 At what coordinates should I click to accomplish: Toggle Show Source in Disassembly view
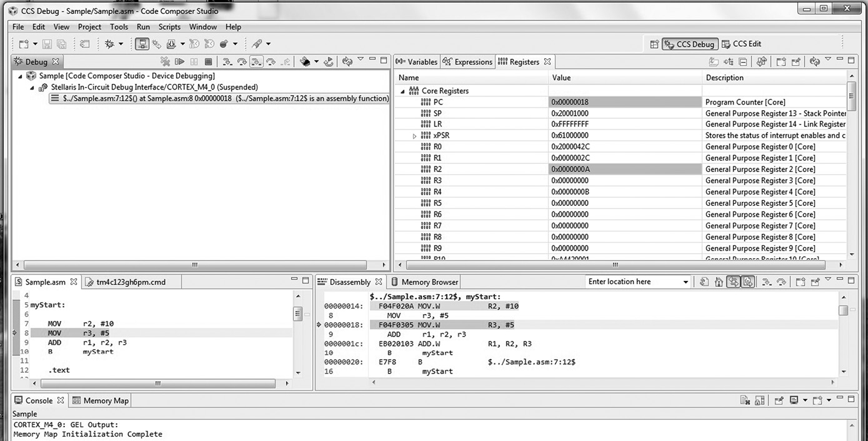point(748,281)
